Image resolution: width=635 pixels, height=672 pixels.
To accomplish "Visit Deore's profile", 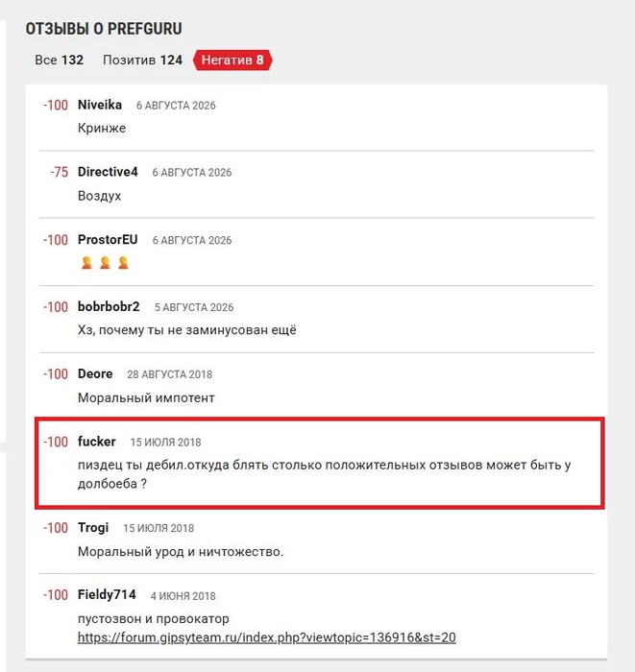I will coord(95,373).
